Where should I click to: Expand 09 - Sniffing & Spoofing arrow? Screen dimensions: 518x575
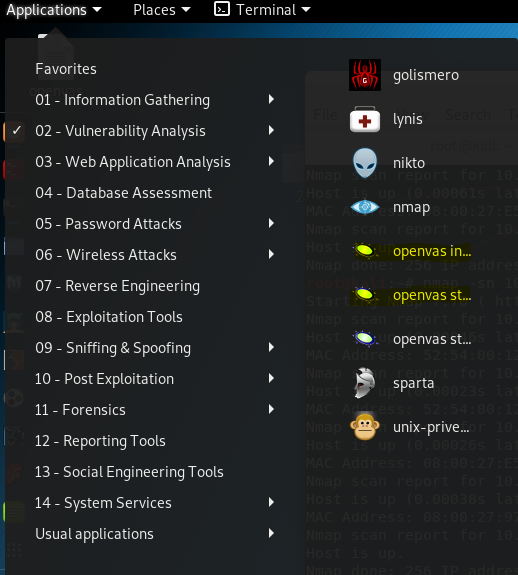271,347
